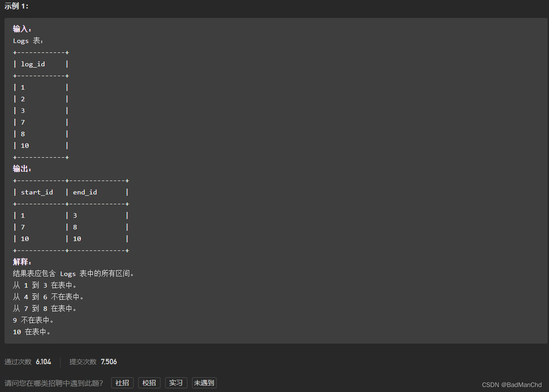This screenshot has width=549, height=392.
Task: Select the 校招 option
Action: [149, 383]
